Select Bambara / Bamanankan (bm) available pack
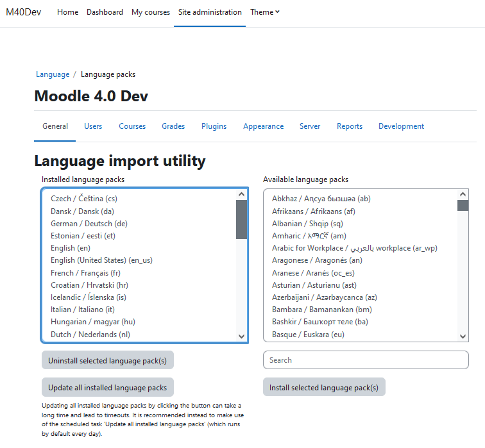 [x=361, y=310]
